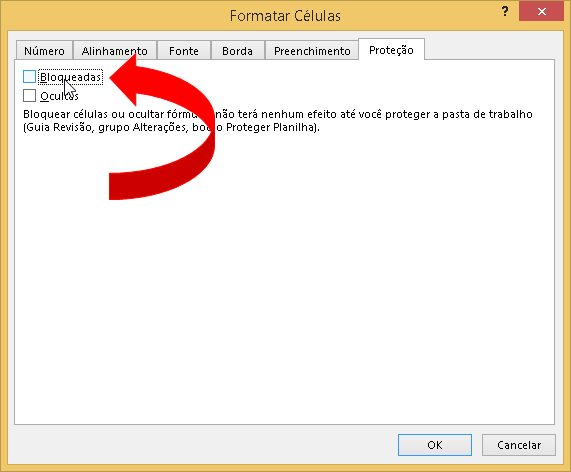This screenshot has width=571, height=472.
Task: Close the Formatar Células dialog
Action: (x=542, y=12)
